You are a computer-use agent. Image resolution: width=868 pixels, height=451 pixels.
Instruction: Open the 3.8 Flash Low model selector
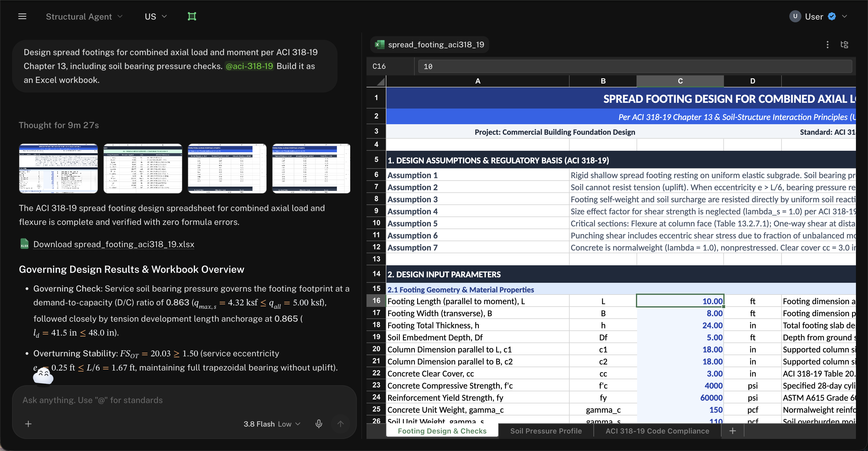pos(272,424)
